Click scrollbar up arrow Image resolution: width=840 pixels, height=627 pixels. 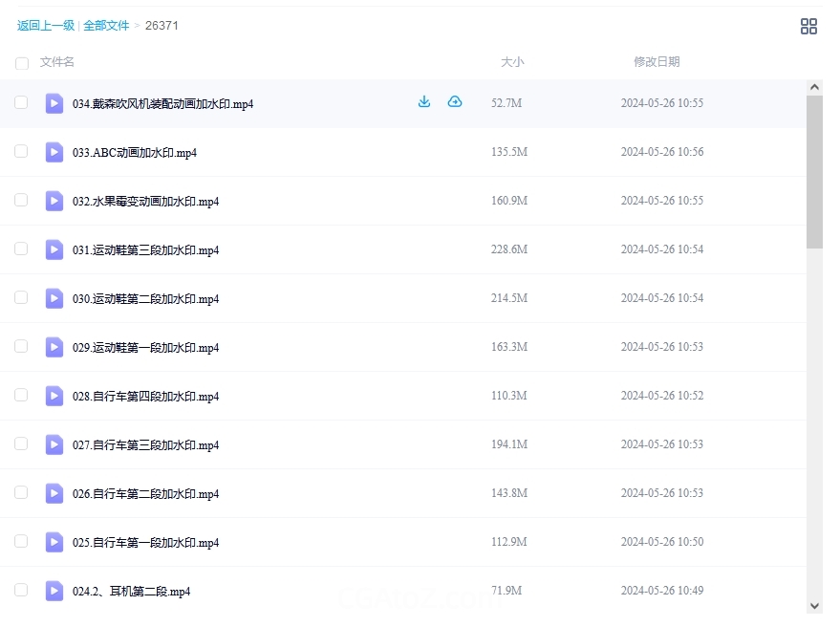[x=814, y=87]
